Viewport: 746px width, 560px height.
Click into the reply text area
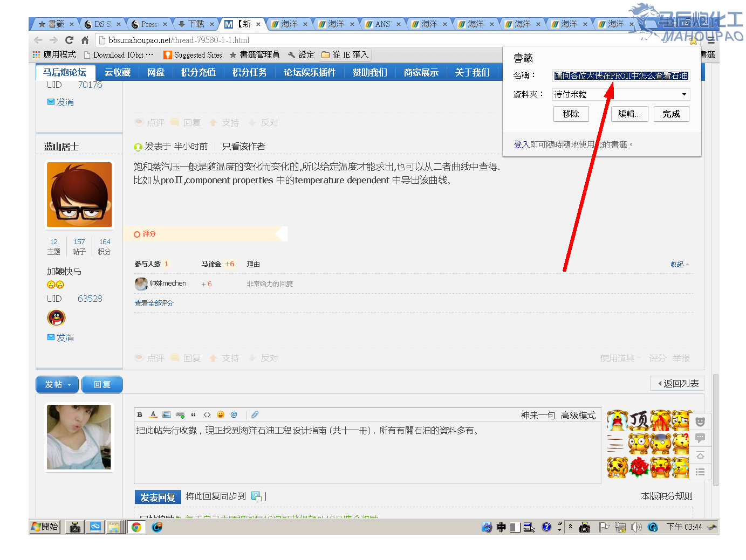point(367,453)
